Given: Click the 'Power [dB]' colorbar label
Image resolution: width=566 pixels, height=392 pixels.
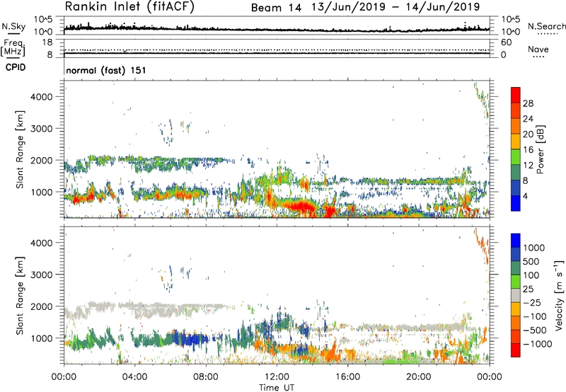Looking at the screenshot, I should click(541, 149).
